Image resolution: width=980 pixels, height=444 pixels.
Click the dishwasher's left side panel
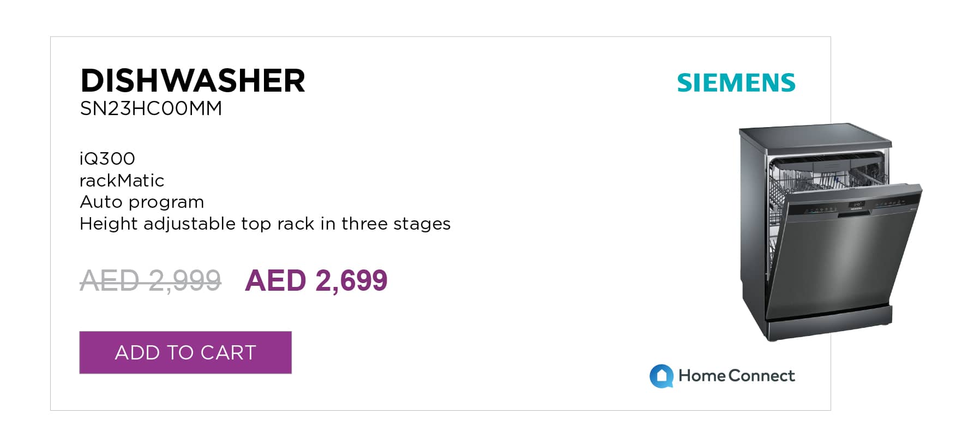(753, 229)
